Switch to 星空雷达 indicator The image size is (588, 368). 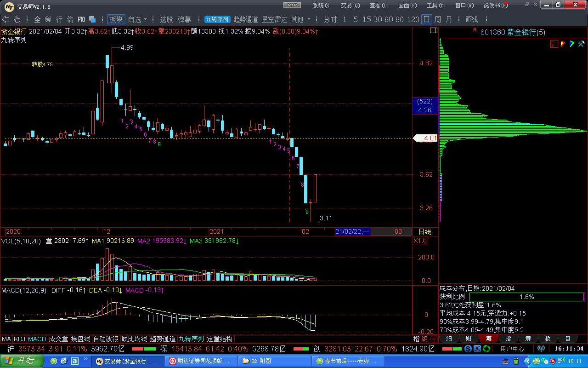click(274, 19)
